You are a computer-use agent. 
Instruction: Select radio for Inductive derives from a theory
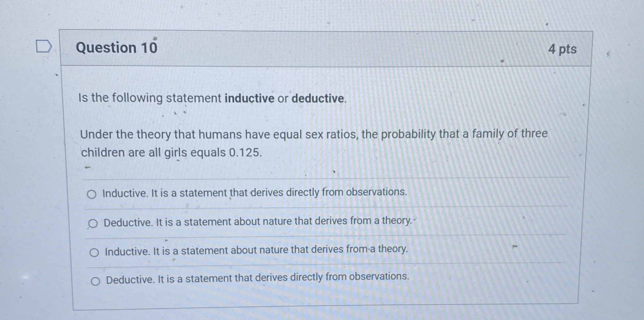pyautogui.click(x=94, y=253)
